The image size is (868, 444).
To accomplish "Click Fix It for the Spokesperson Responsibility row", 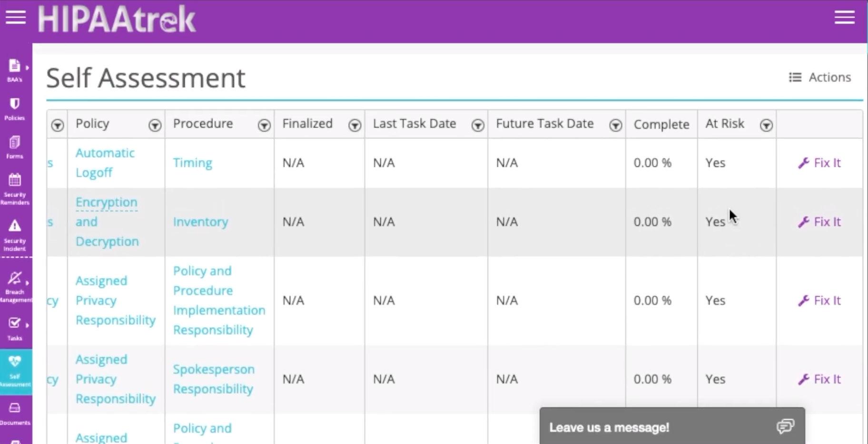I will 819,379.
